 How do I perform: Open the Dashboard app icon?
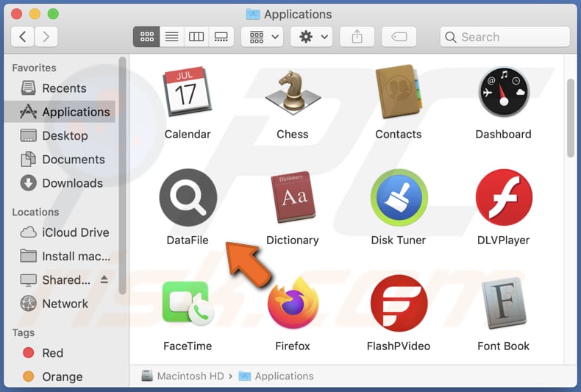tap(504, 91)
